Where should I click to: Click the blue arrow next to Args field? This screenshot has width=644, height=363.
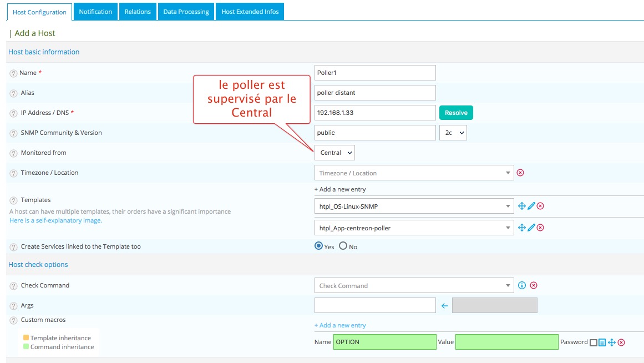[444, 305]
